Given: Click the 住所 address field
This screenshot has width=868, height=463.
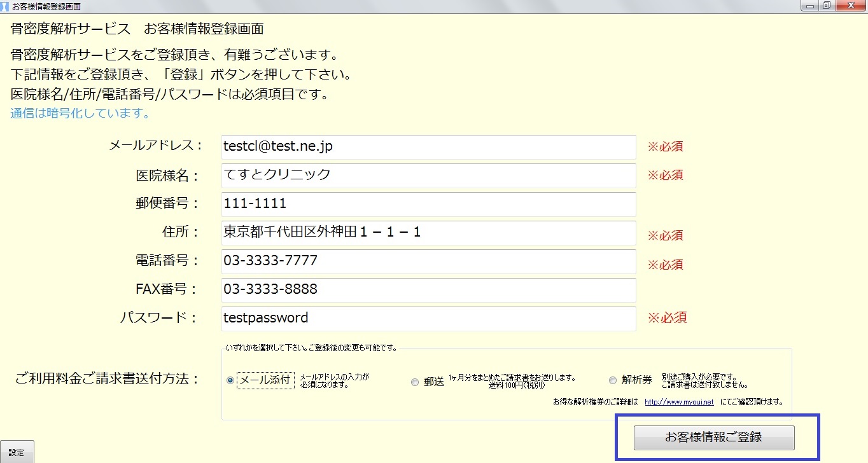Looking at the screenshot, I should tap(428, 233).
